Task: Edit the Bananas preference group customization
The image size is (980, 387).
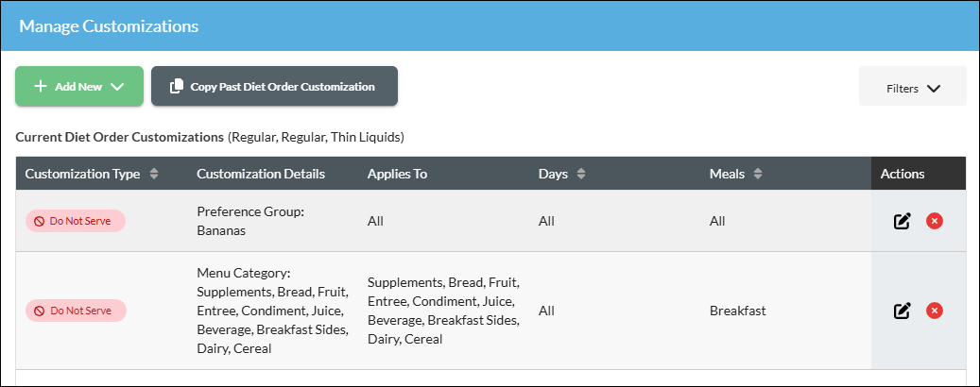Action: click(902, 221)
